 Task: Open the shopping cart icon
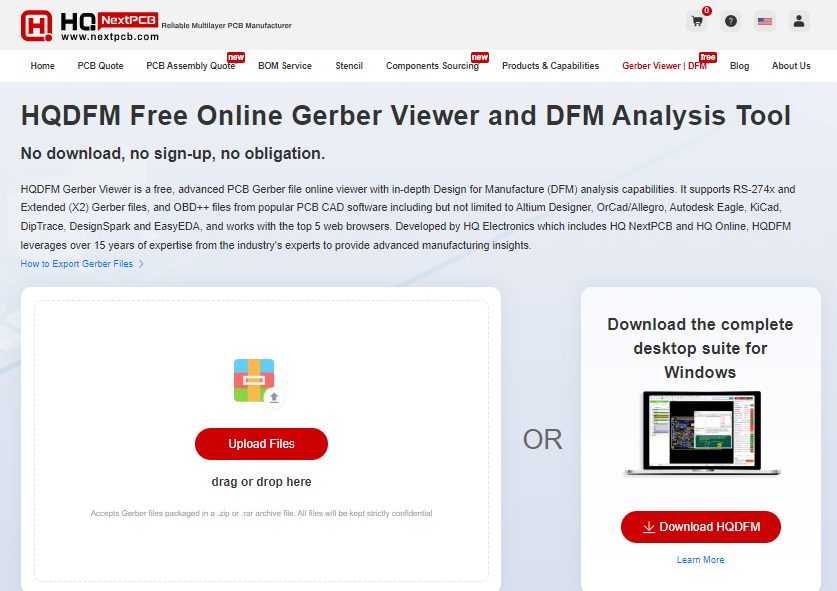pos(697,21)
